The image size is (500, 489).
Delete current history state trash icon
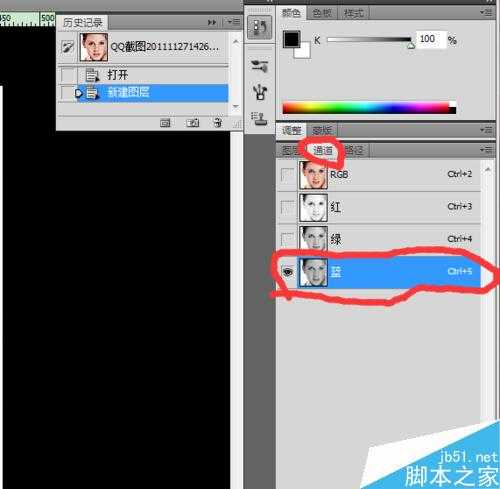click(218, 123)
